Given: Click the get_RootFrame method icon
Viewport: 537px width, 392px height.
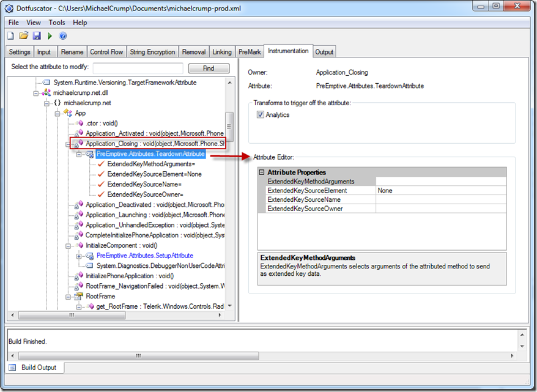Looking at the screenshot, I should 91,306.
